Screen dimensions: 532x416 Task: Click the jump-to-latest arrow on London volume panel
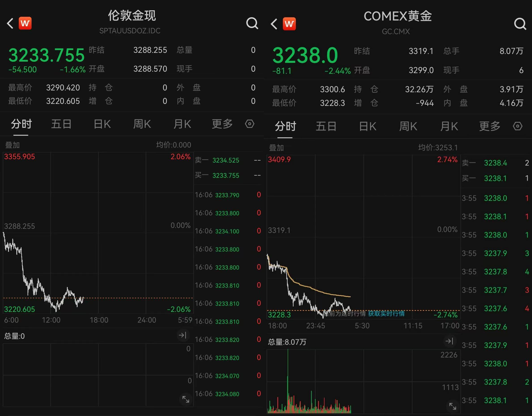point(183,335)
